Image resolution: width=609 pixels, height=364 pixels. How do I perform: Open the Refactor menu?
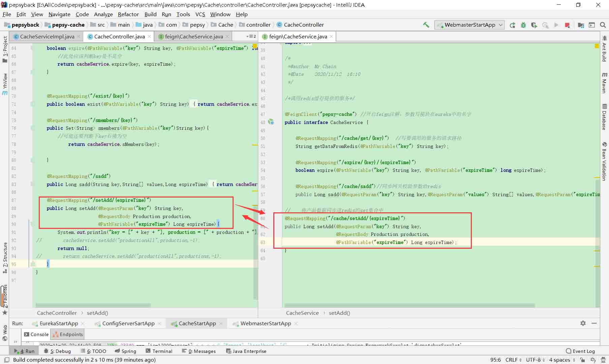(128, 14)
